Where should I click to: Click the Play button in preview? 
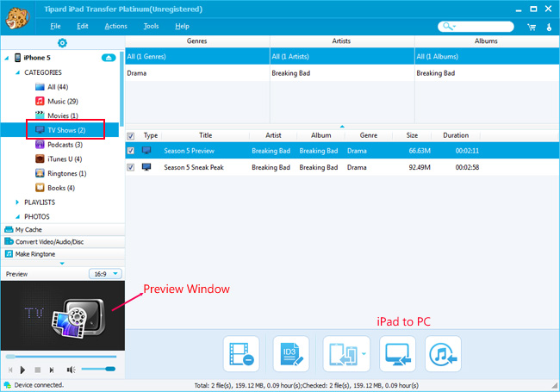tap(22, 370)
